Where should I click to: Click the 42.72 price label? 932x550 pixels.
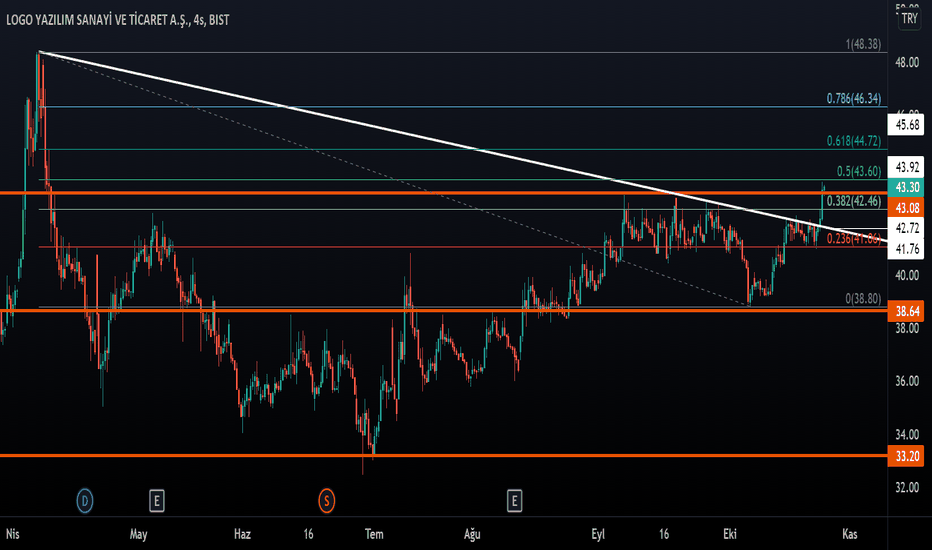pos(906,228)
